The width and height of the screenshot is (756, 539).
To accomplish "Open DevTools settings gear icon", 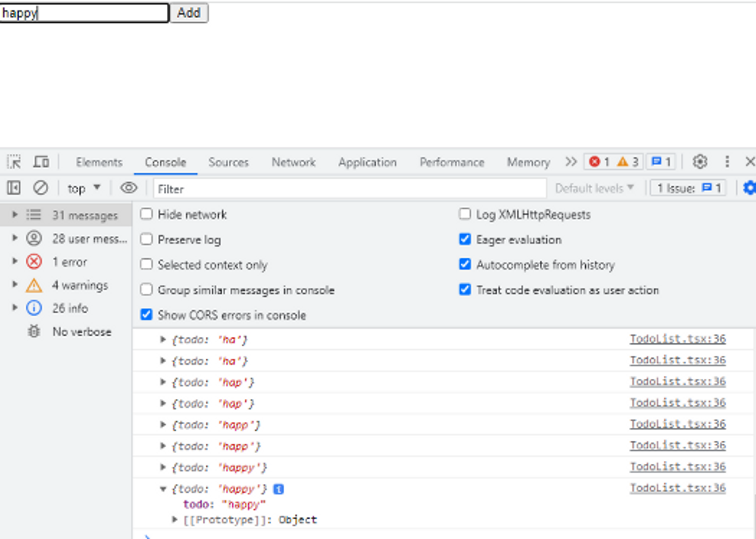I will (x=700, y=162).
